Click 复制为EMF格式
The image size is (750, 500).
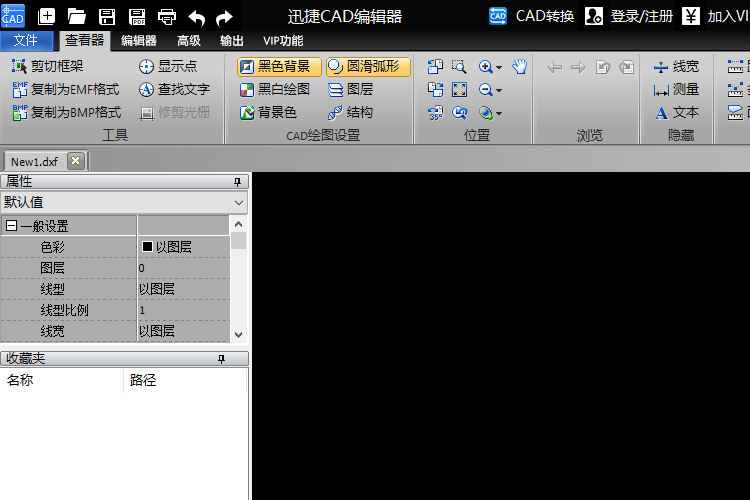point(66,89)
